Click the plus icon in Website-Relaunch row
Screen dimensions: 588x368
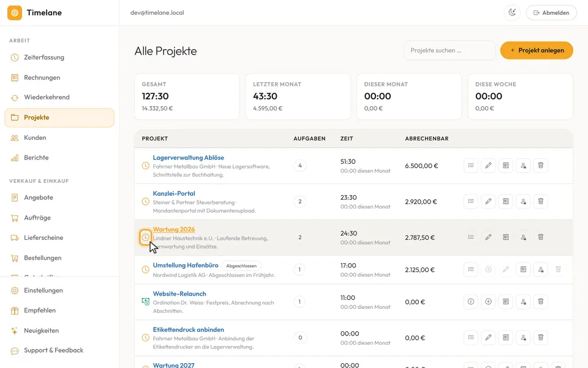tap(488, 302)
